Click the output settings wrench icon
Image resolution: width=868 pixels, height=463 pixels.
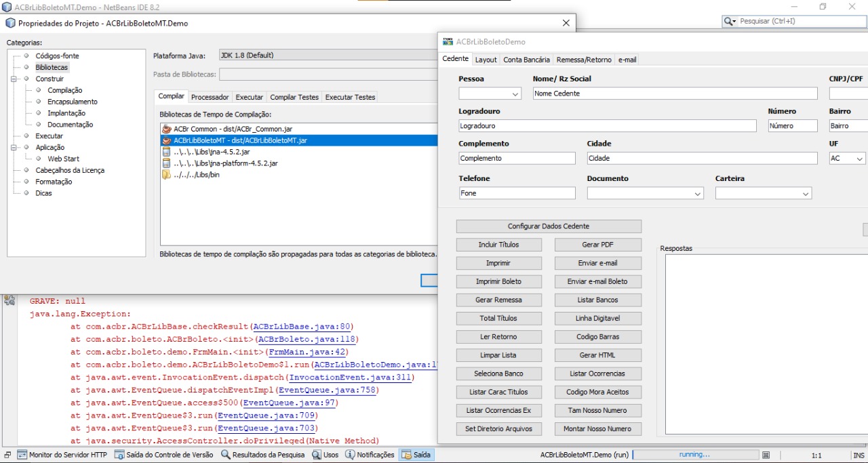coord(9,300)
